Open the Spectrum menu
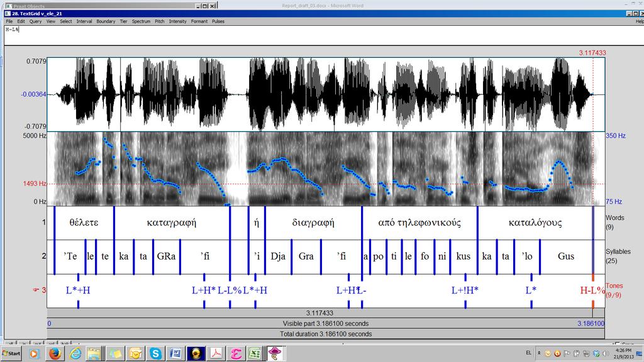The height and width of the screenshot is (362, 644). click(x=142, y=21)
